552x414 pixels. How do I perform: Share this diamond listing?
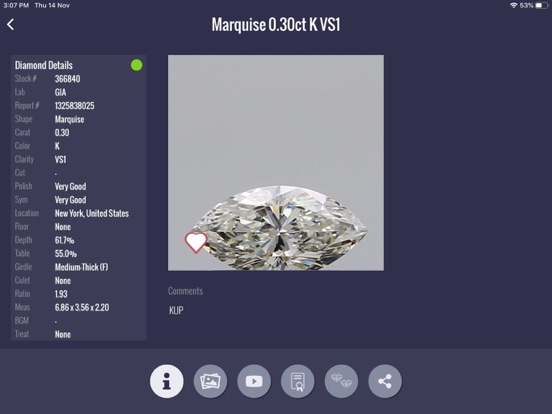click(385, 381)
